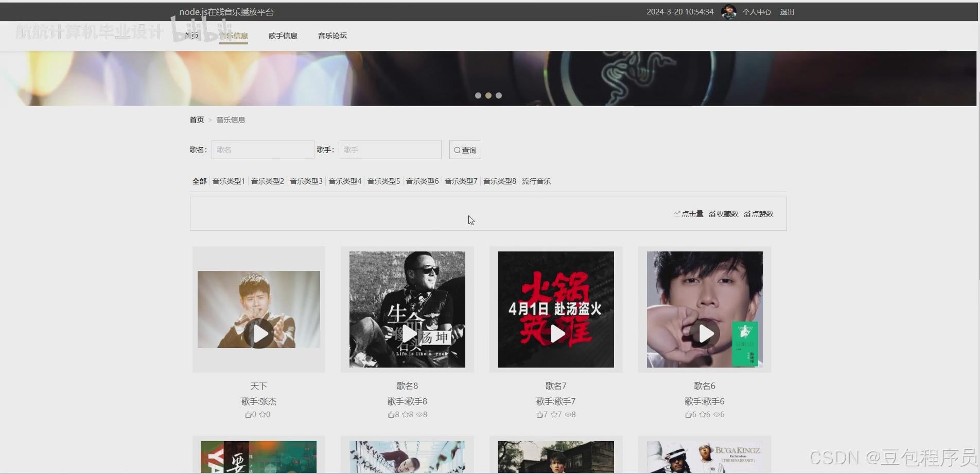Click the site title node.js在线音乐播放平台
The image size is (980, 474).
click(x=226, y=12)
